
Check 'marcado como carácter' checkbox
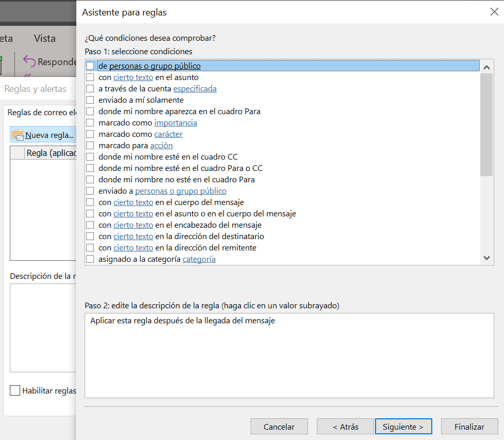pos(90,134)
